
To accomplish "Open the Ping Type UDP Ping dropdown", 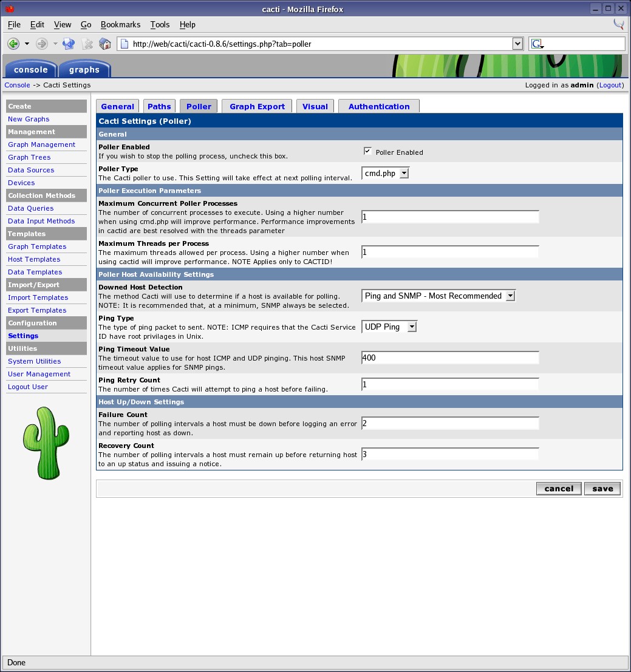I will [389, 327].
